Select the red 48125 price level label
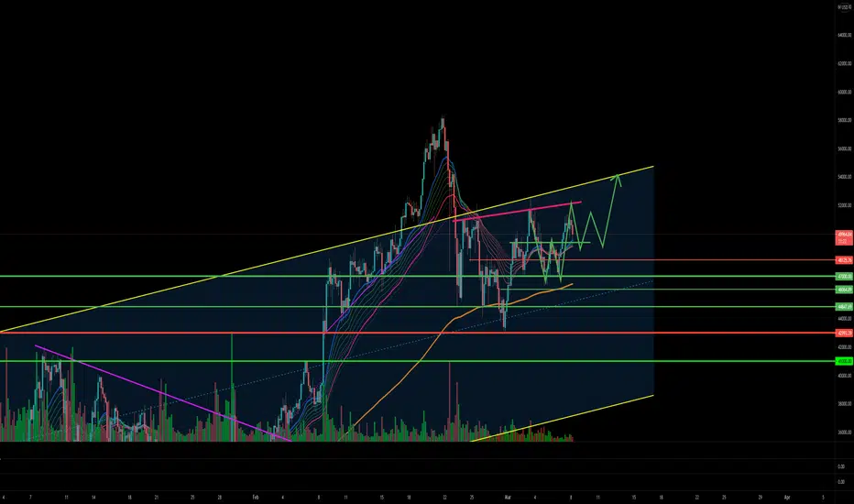The height and width of the screenshot is (504, 854). coord(844,260)
